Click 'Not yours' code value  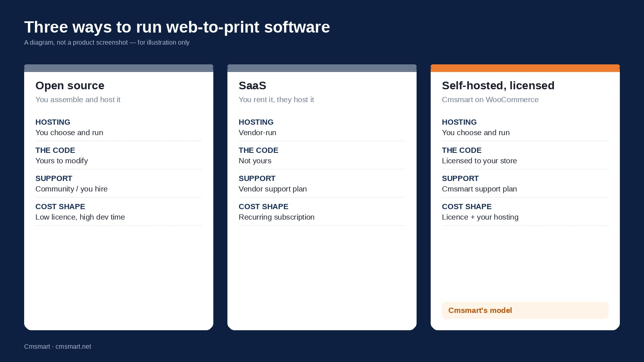(255, 161)
